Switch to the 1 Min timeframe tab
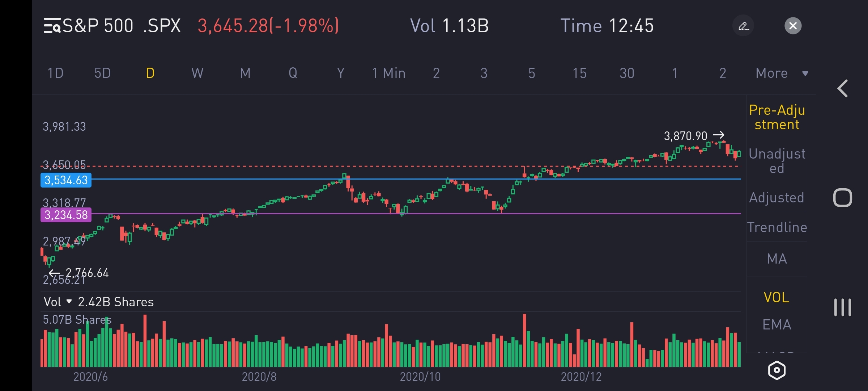The image size is (868, 391). (388, 73)
